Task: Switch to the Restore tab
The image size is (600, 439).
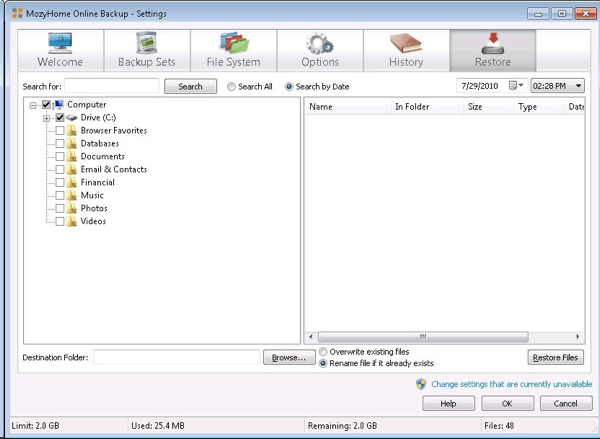Action: click(492, 50)
